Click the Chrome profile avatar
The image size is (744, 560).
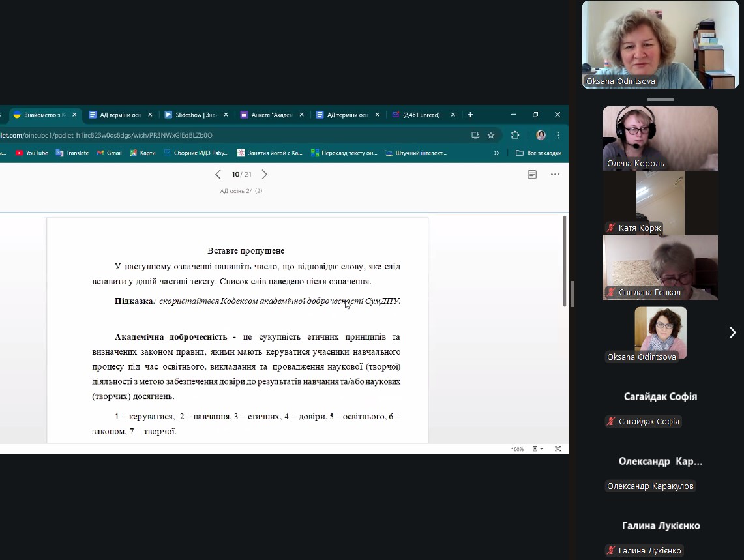click(x=541, y=135)
